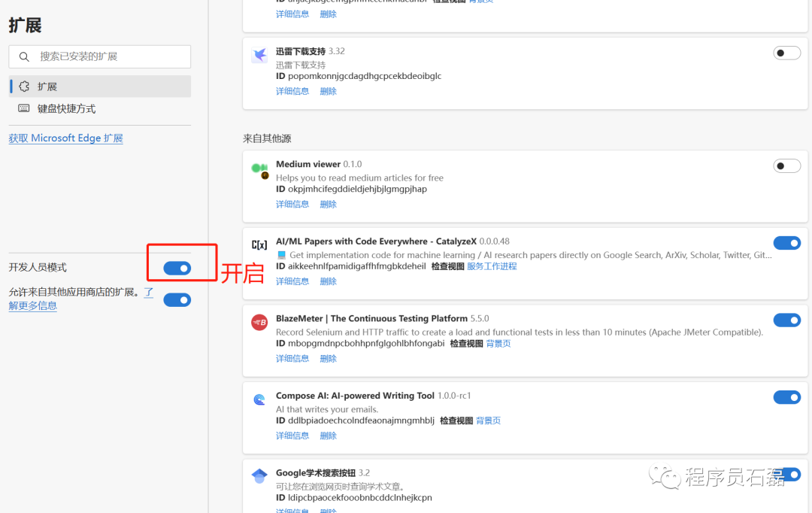
Task: Open 详细信息 for 迅雷下载支持
Action: point(292,91)
